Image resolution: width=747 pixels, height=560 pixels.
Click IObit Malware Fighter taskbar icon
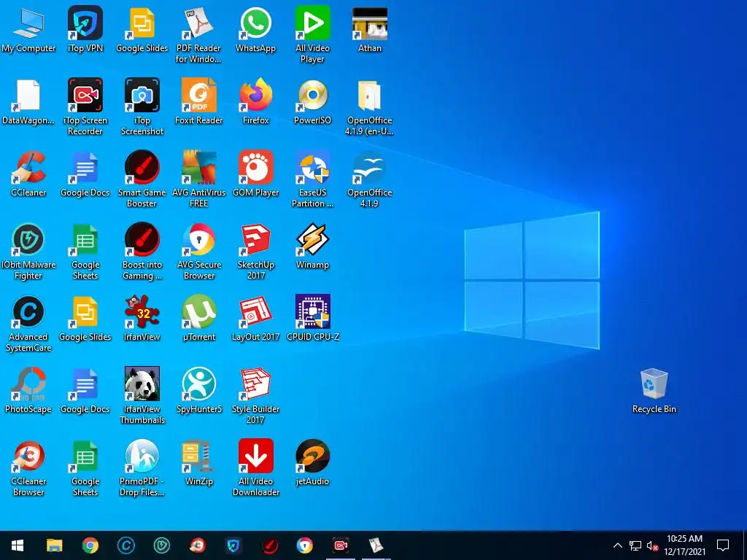coord(161,545)
